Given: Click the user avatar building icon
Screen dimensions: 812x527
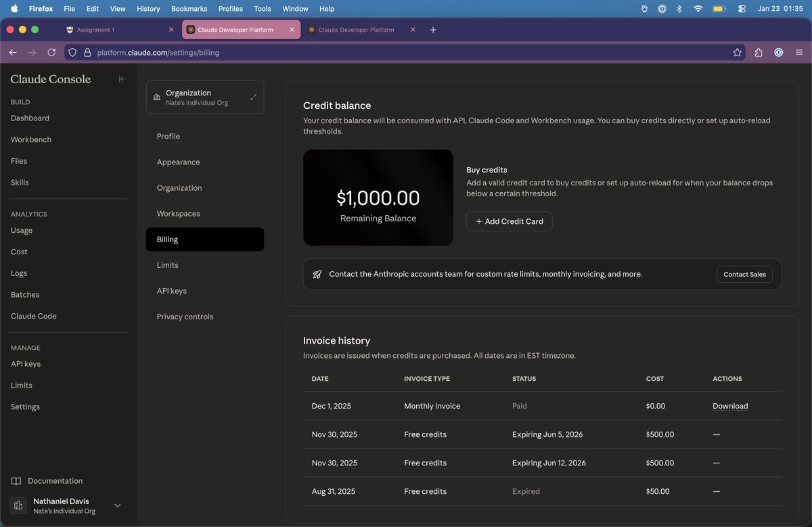Looking at the screenshot, I should tap(18, 506).
